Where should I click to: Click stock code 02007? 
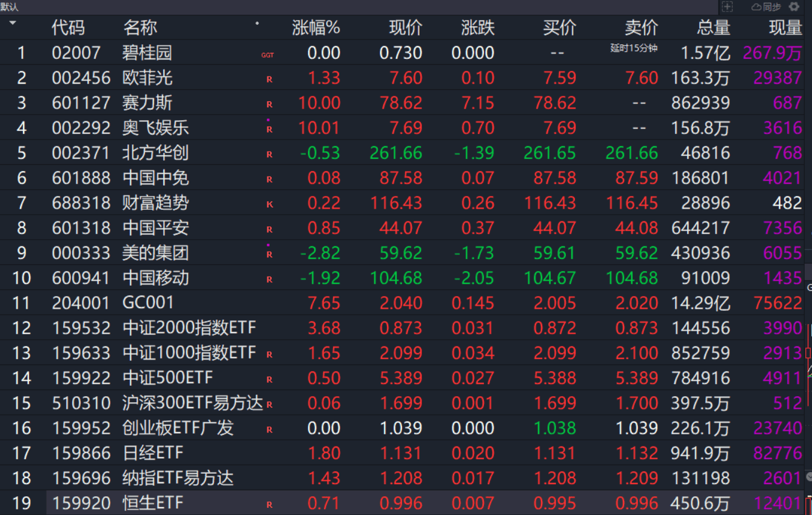(76, 53)
